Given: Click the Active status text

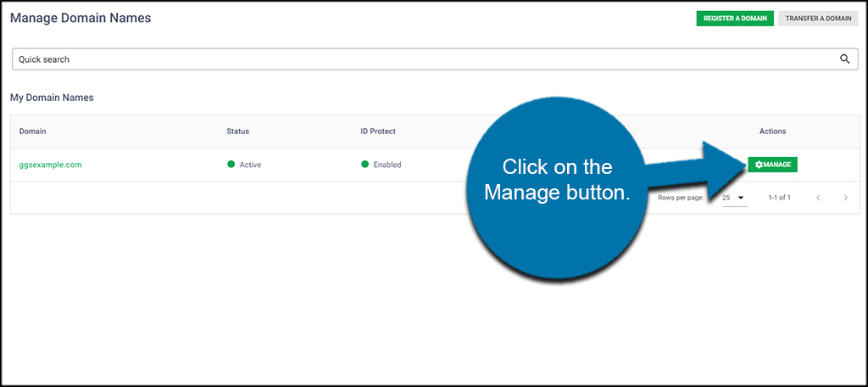Looking at the screenshot, I should click(250, 165).
